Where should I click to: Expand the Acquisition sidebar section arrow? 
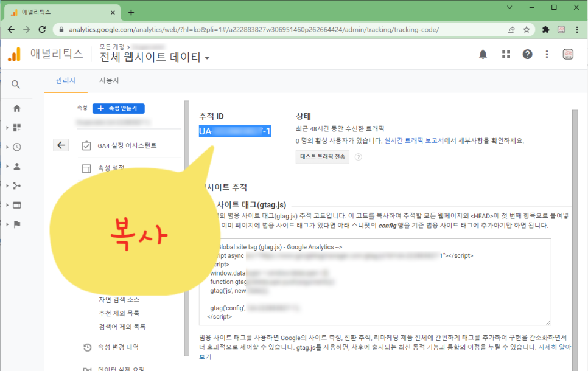(x=7, y=186)
